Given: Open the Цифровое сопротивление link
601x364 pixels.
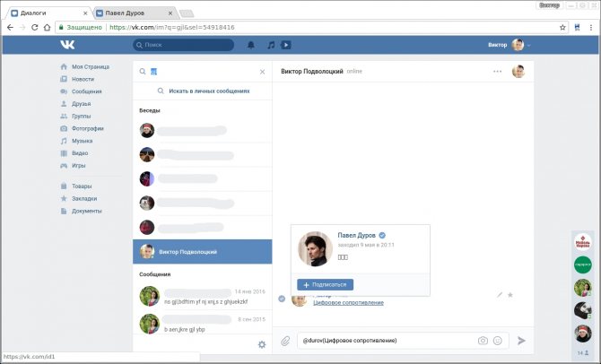Looking at the screenshot, I should click(x=348, y=303).
